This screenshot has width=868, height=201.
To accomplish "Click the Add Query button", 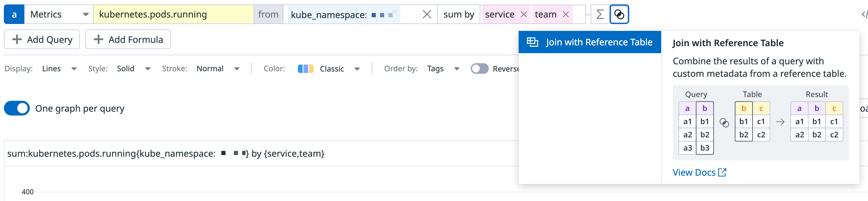I will click(x=42, y=40).
